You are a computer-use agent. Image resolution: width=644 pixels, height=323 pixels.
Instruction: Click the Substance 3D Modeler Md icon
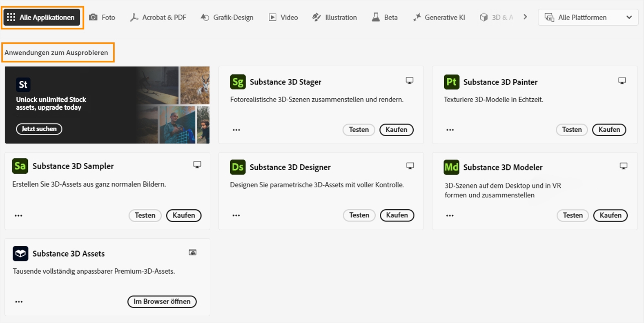click(x=451, y=167)
